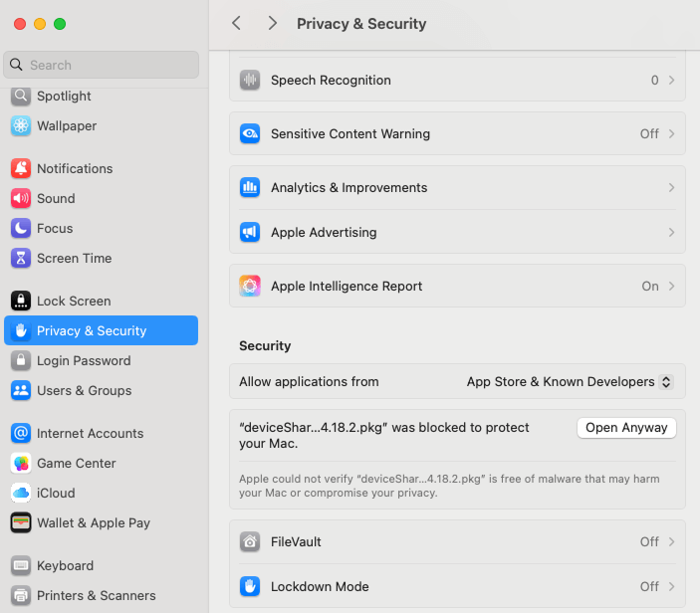Click the Focus moon icon
The width and height of the screenshot is (700, 613).
coord(21,229)
